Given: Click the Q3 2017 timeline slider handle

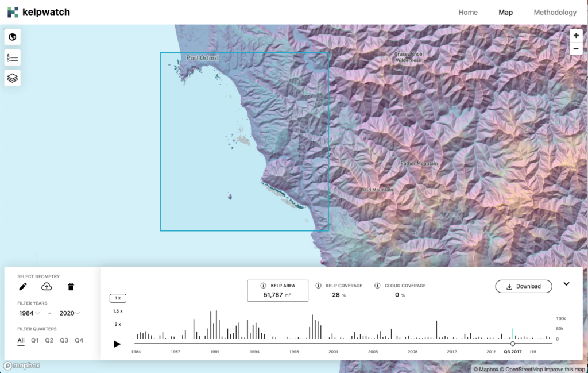Looking at the screenshot, I should pyautogui.click(x=513, y=344).
